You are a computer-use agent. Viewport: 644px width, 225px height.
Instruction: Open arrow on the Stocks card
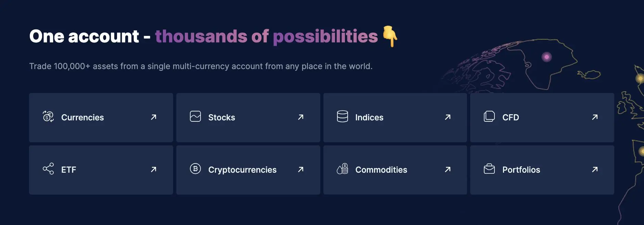tap(301, 117)
